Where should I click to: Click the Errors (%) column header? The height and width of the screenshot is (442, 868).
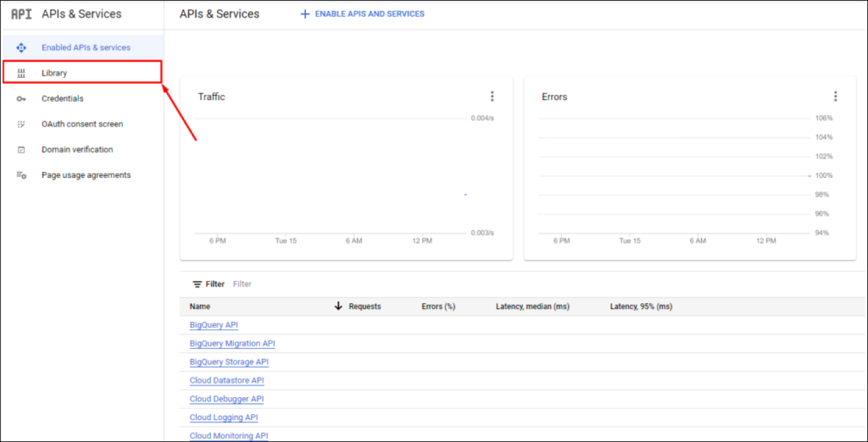439,306
